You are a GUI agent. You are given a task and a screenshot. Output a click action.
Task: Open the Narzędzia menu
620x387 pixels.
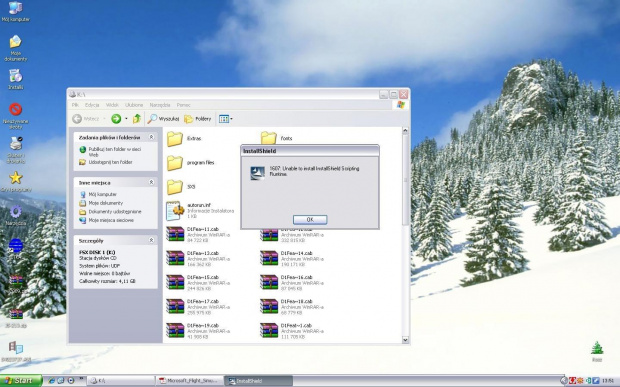(x=160, y=105)
